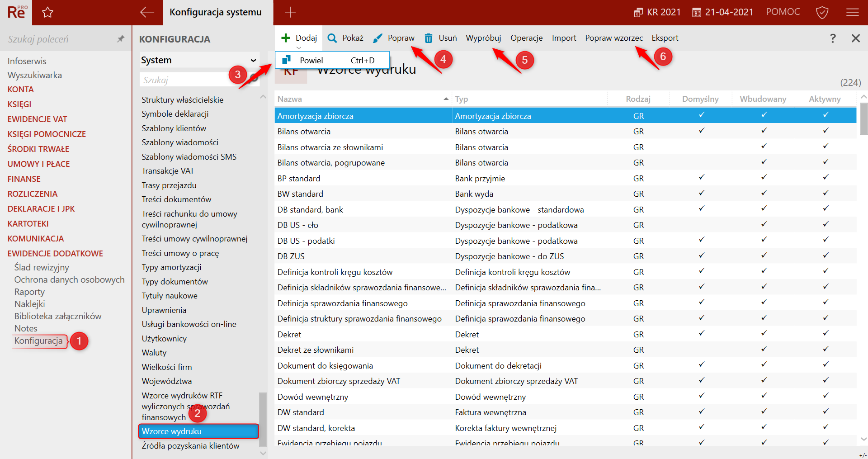The width and height of the screenshot is (868, 459).
Task: Open Biblioteka załączników in the sidebar
Action: 58,316
